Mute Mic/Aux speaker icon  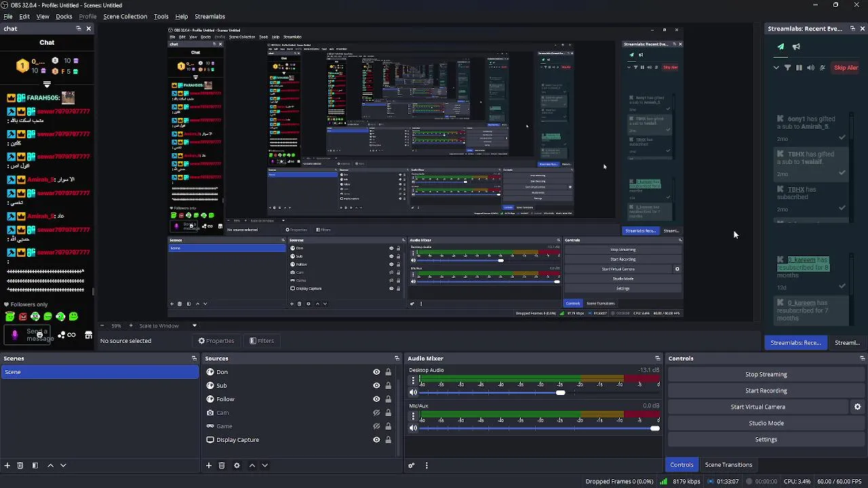point(413,428)
